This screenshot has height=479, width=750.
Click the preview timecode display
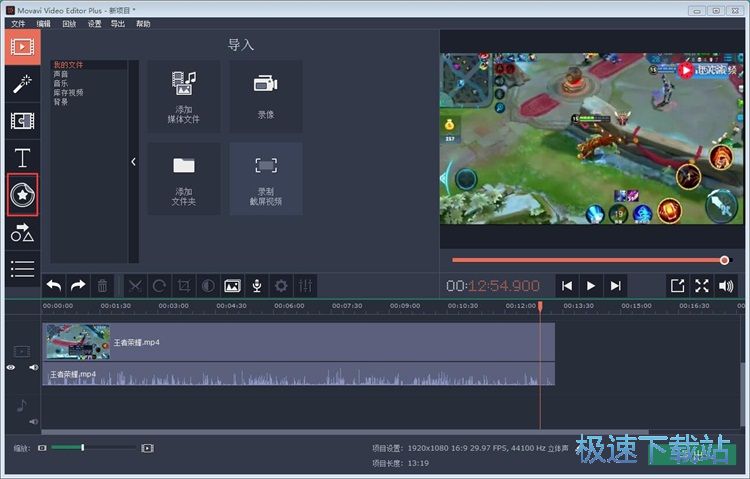(x=493, y=286)
